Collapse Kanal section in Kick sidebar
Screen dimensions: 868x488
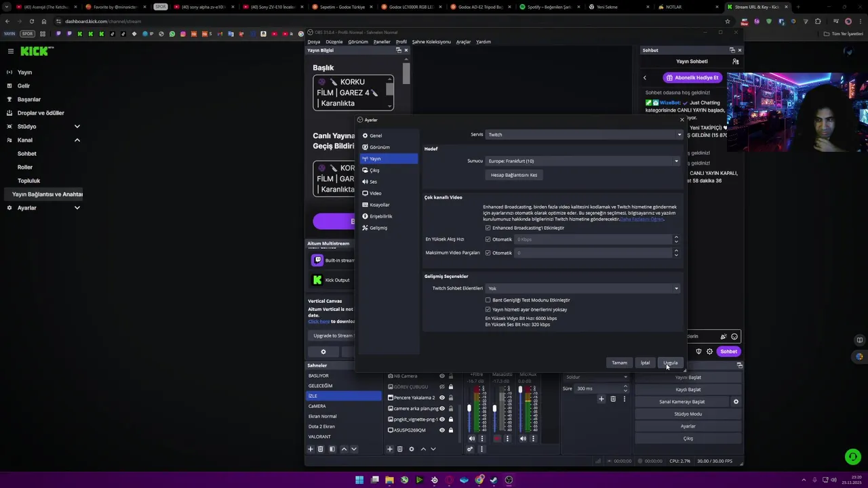point(77,140)
